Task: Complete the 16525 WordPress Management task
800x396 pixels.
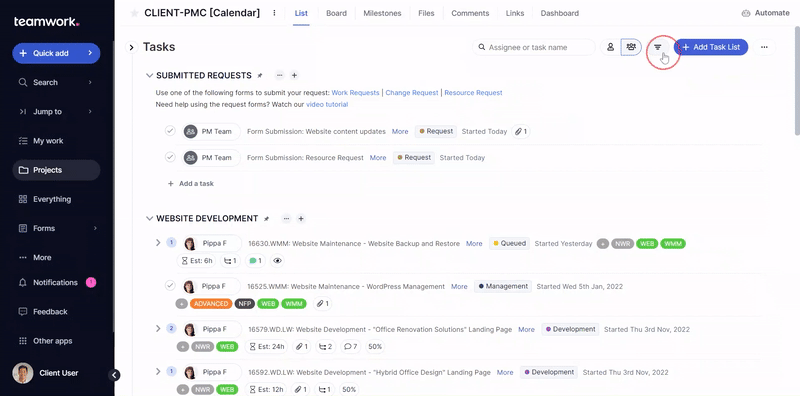Action: pos(170,286)
